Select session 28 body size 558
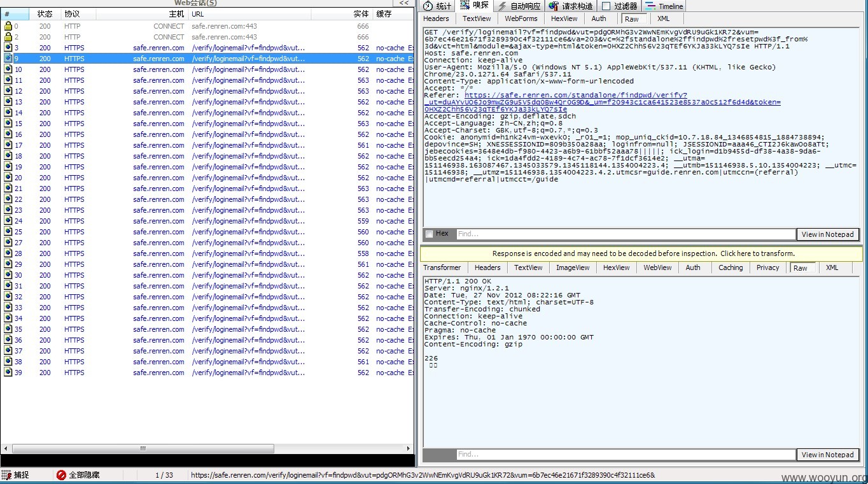868x484 pixels. (363, 253)
